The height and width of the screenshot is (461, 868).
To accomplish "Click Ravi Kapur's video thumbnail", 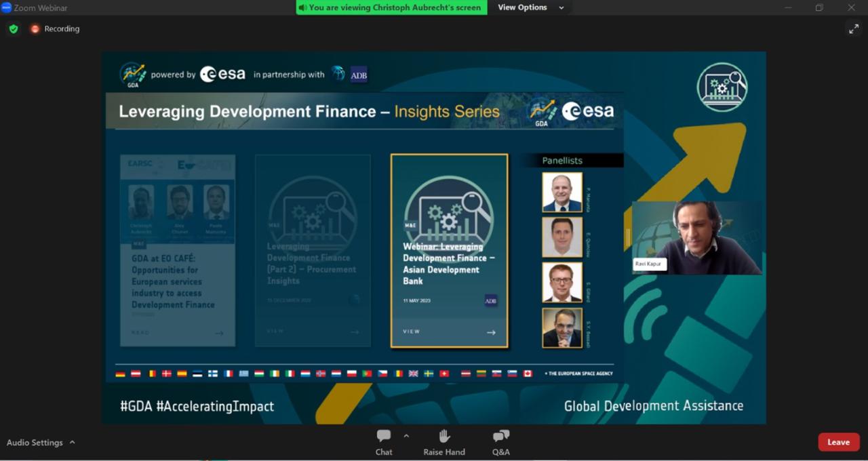I will (x=696, y=237).
